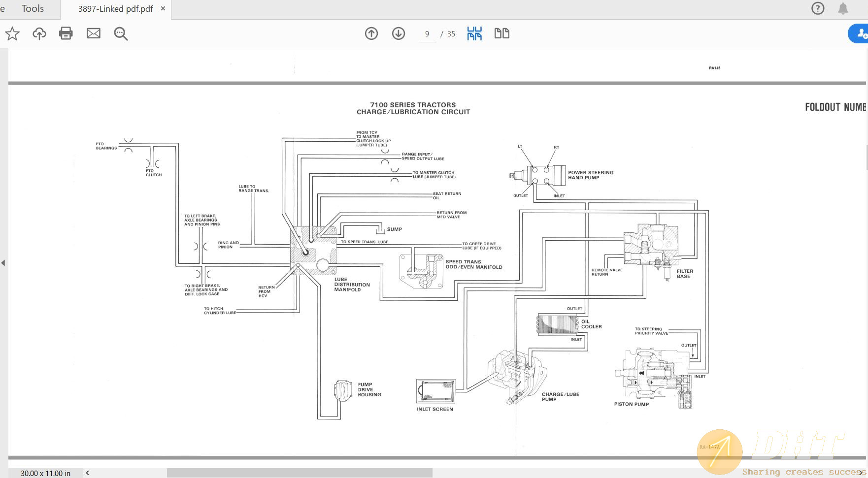Image resolution: width=868 pixels, height=478 pixels.
Task: Print the document
Action: click(66, 33)
